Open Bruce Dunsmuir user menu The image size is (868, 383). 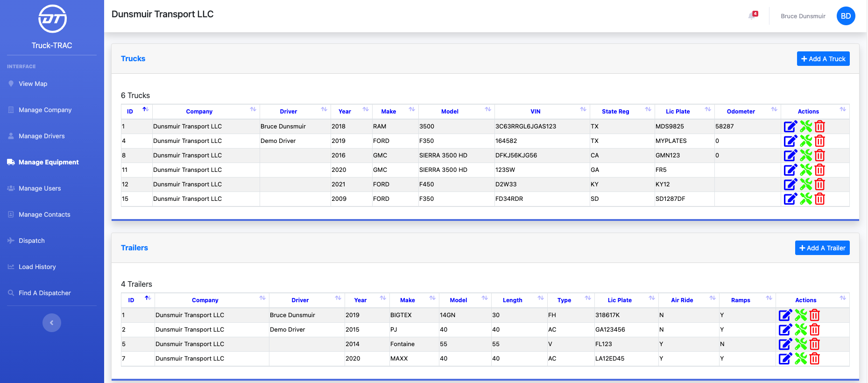803,16
